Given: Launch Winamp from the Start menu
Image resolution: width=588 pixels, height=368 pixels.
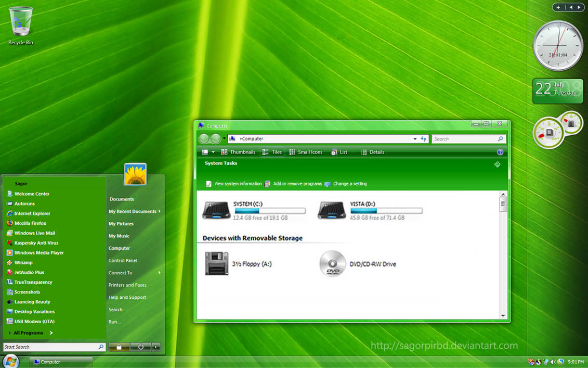Looking at the screenshot, I should (26, 262).
